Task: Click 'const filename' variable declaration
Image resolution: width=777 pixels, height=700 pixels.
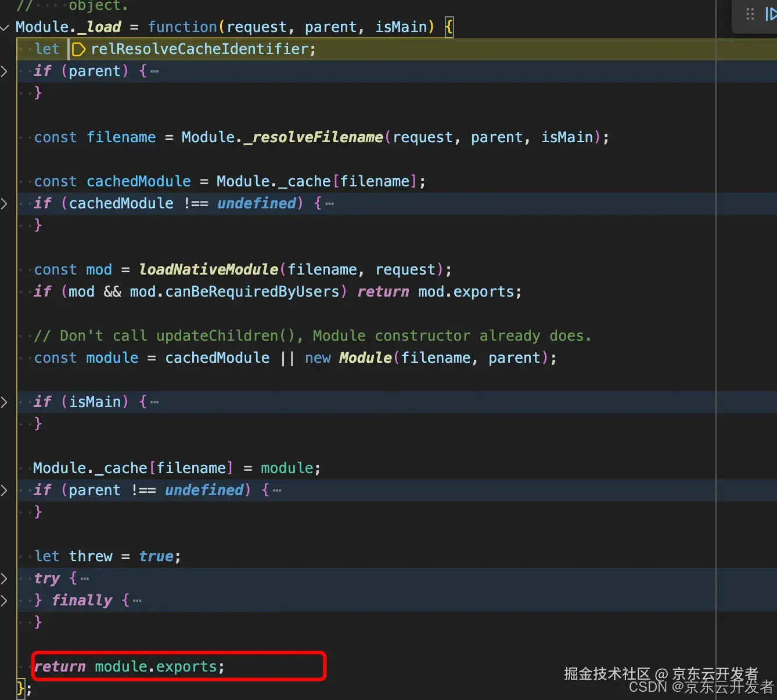Action: pyautogui.click(x=95, y=138)
